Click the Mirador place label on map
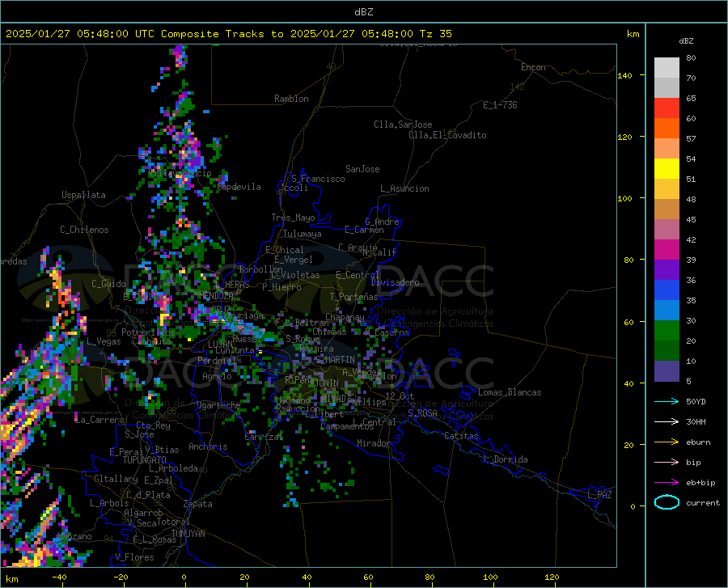This screenshot has width=728, height=588. click(x=374, y=443)
